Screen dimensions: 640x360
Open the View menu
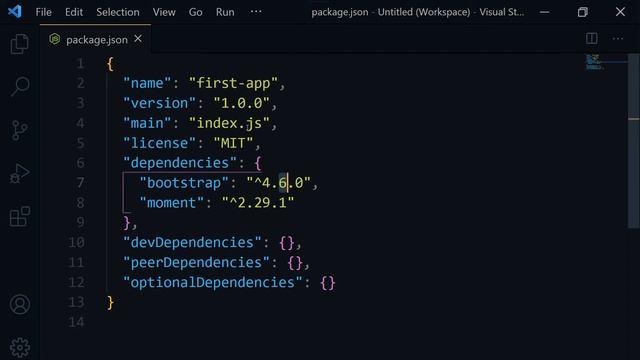(164, 12)
